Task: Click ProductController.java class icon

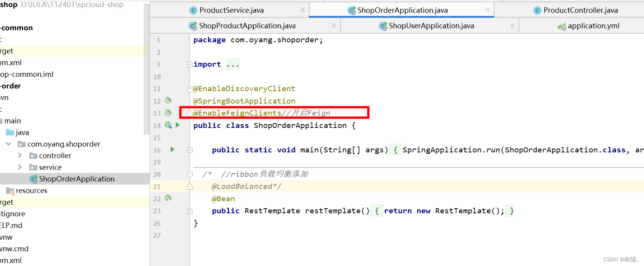Action: (x=537, y=10)
